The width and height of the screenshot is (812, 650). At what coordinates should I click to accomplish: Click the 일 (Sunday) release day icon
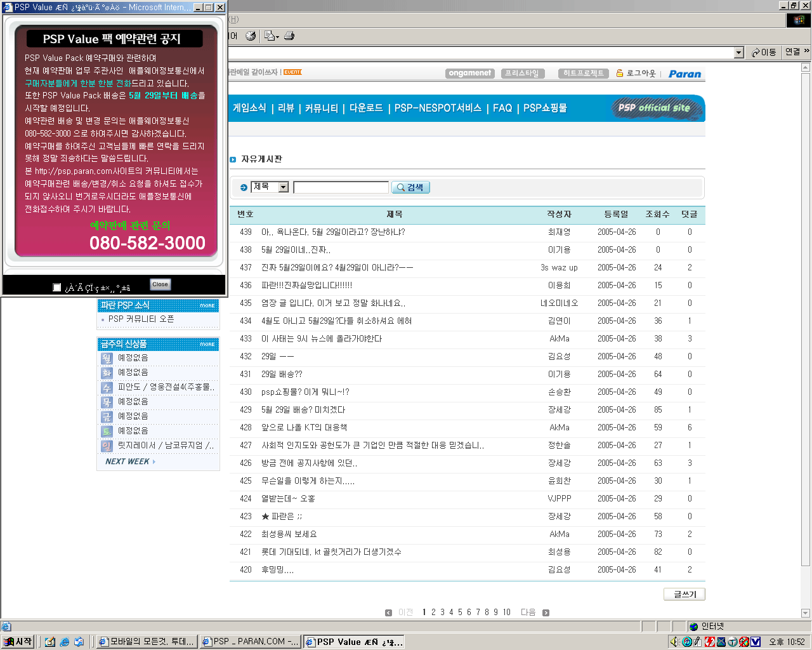click(x=107, y=446)
